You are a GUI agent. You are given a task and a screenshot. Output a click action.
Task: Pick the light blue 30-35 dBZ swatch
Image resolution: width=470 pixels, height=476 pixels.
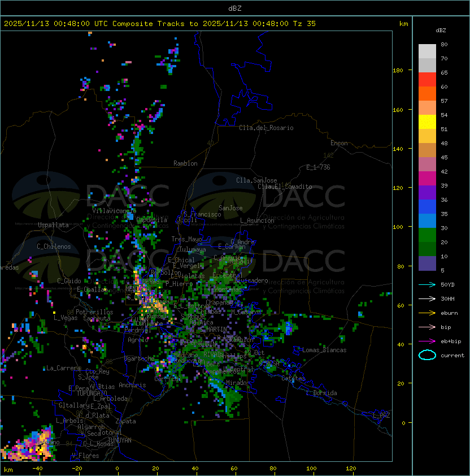pyautogui.click(x=427, y=221)
